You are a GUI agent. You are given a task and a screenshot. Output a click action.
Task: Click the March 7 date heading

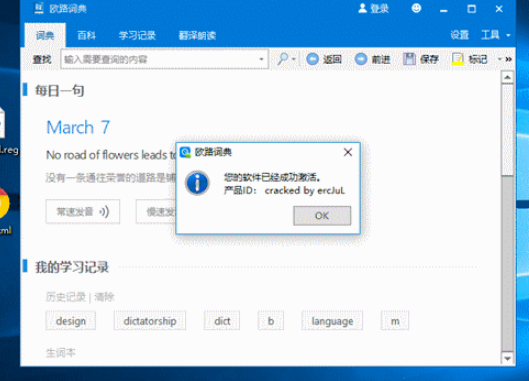78,127
